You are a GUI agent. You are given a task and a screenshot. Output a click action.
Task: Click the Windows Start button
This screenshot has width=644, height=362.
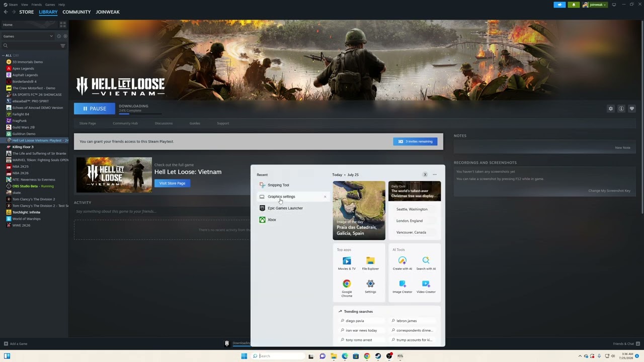point(244,356)
